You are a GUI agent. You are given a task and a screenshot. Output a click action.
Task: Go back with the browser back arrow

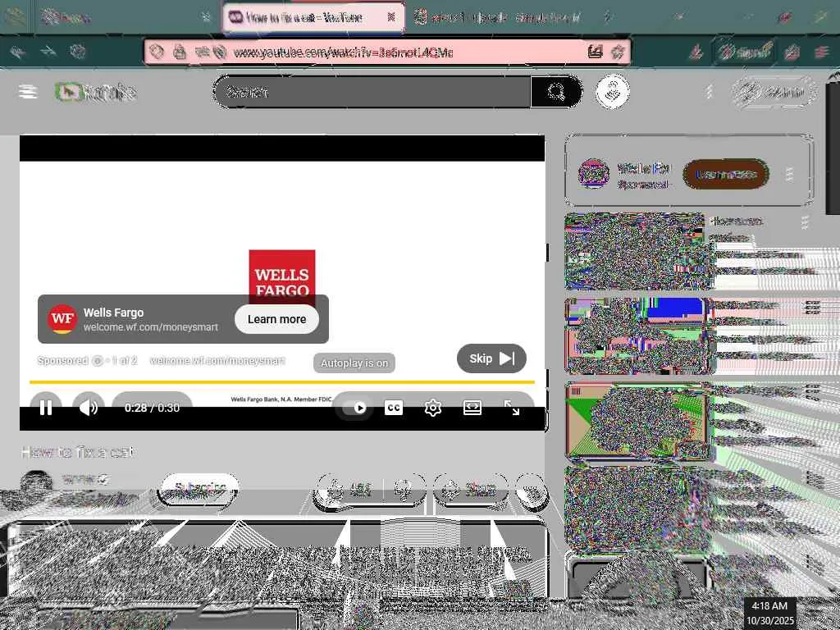pyautogui.click(x=17, y=52)
